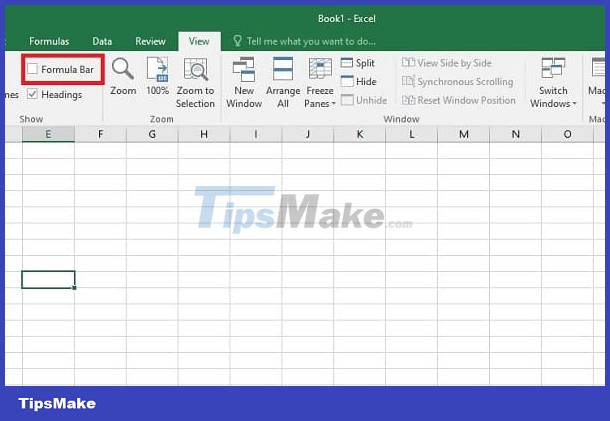This screenshot has height=421, width=610.
Task: Enable the Formula Bar checkbox
Action: (32, 69)
